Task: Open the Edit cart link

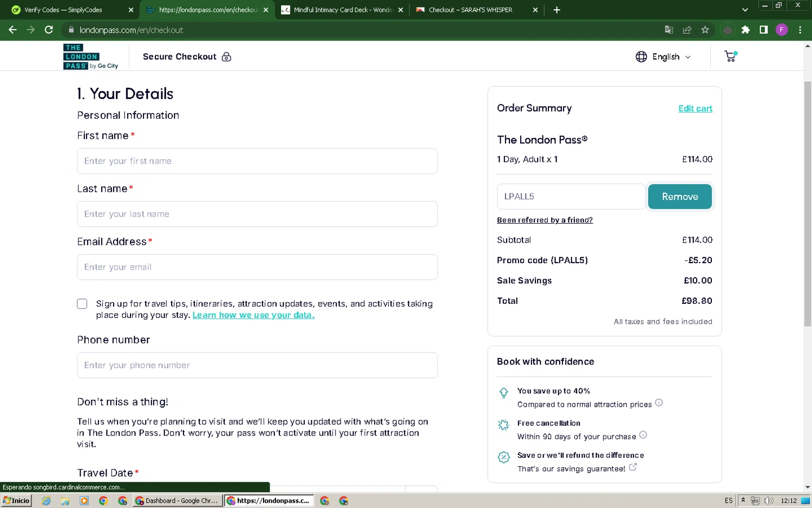Action: 695,108
